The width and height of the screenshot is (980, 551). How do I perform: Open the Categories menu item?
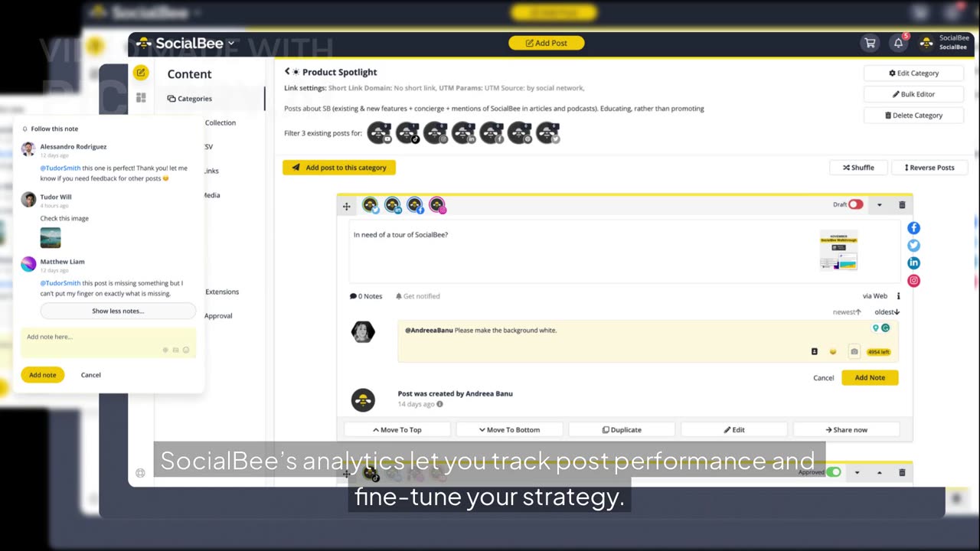coord(190,98)
